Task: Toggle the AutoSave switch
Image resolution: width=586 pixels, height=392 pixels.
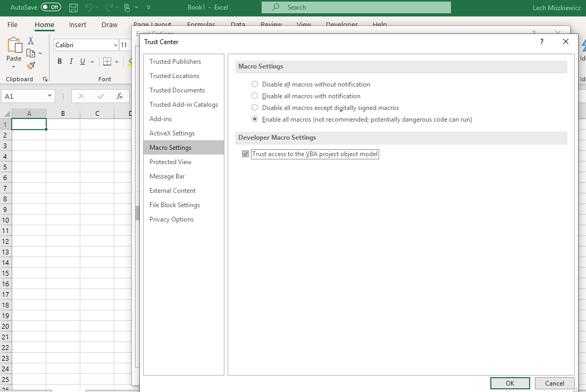Action: point(51,7)
